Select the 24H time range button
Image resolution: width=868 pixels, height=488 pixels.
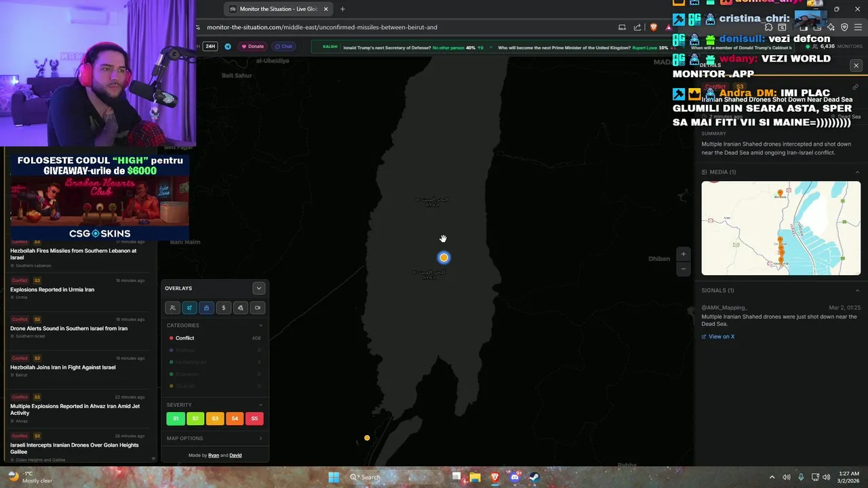pyautogui.click(x=210, y=46)
